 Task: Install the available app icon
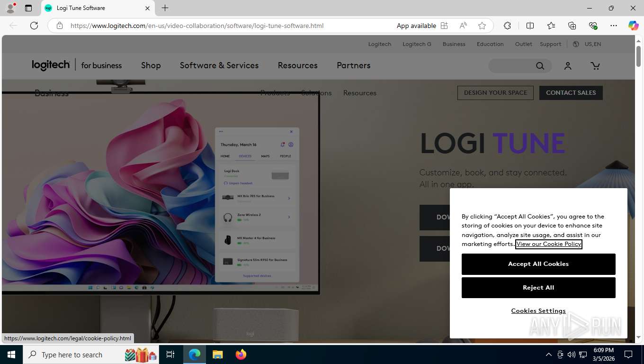tap(444, 26)
